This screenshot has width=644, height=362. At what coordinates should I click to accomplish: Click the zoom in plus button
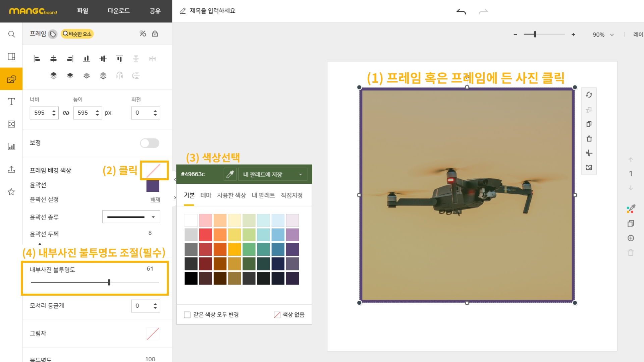[573, 35]
